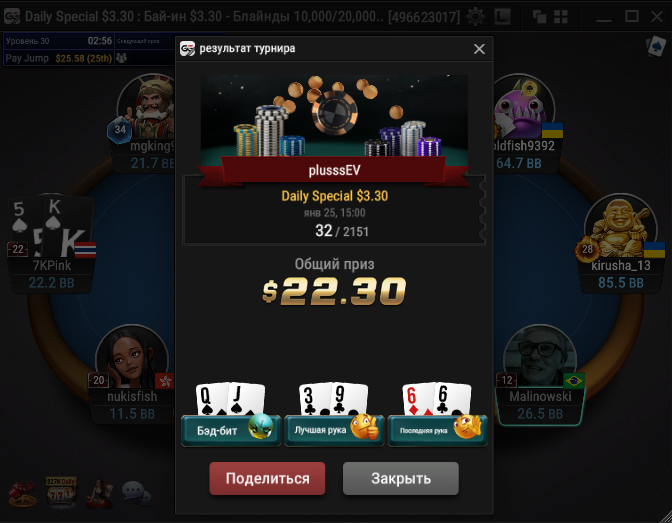Open the red dice casino icon
The image size is (672, 523).
[22, 493]
